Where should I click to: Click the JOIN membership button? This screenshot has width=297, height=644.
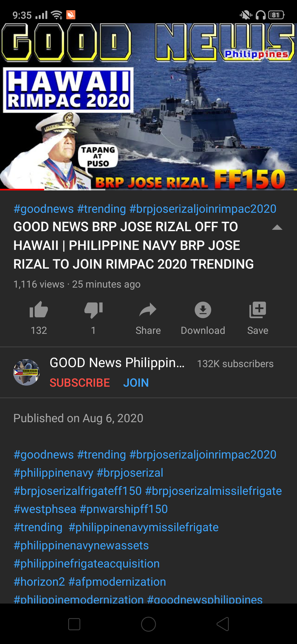(136, 383)
